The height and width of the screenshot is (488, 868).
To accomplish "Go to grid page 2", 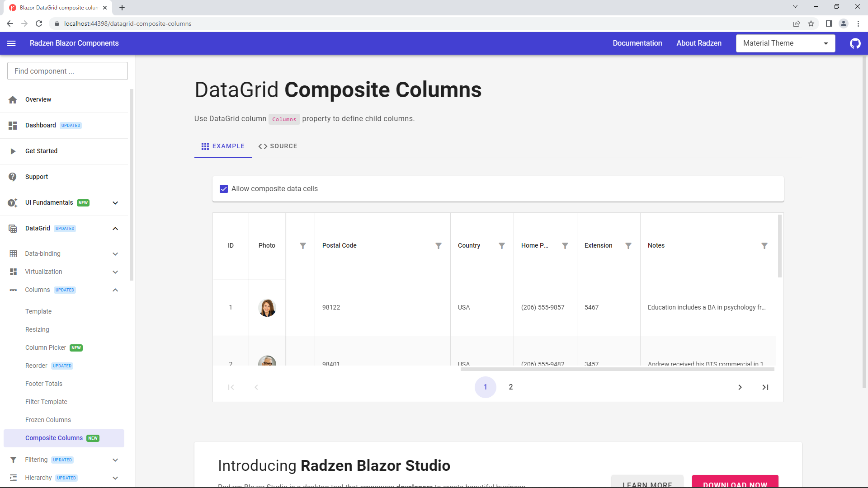I will tap(511, 387).
